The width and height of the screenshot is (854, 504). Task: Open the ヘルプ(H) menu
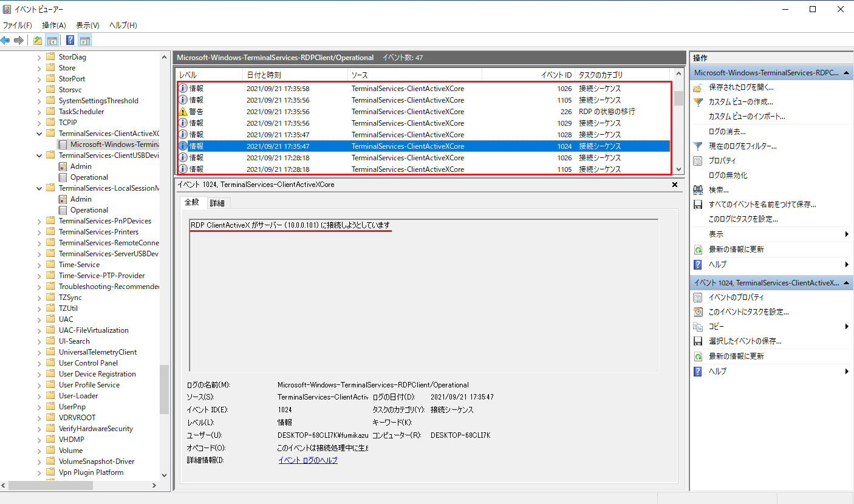pyautogui.click(x=123, y=26)
